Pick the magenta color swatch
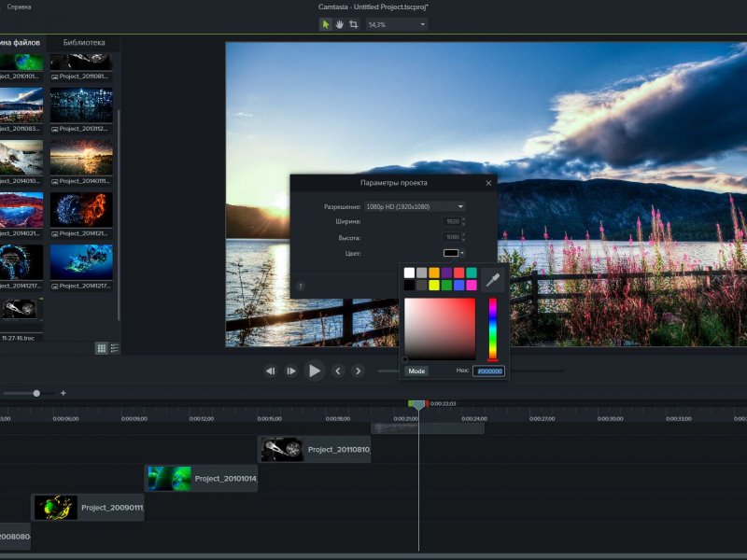Image resolution: width=747 pixels, height=560 pixels. click(472, 285)
